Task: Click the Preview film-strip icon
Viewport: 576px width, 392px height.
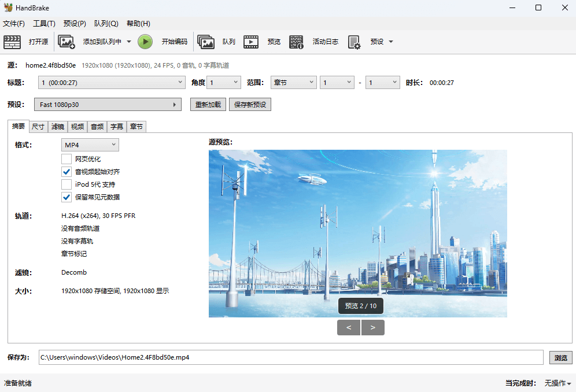Action: (x=251, y=42)
